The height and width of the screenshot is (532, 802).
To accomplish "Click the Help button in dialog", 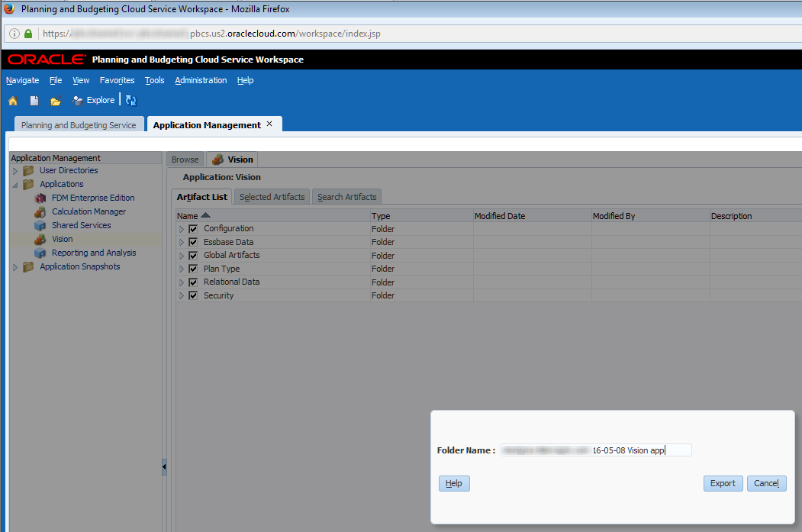I will pos(454,483).
